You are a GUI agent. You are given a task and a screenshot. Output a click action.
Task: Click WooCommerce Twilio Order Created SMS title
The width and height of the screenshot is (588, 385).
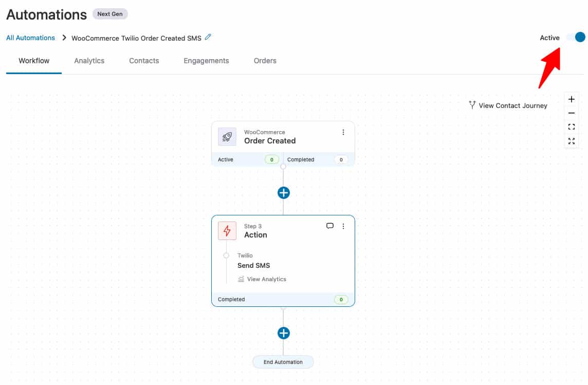(x=137, y=38)
